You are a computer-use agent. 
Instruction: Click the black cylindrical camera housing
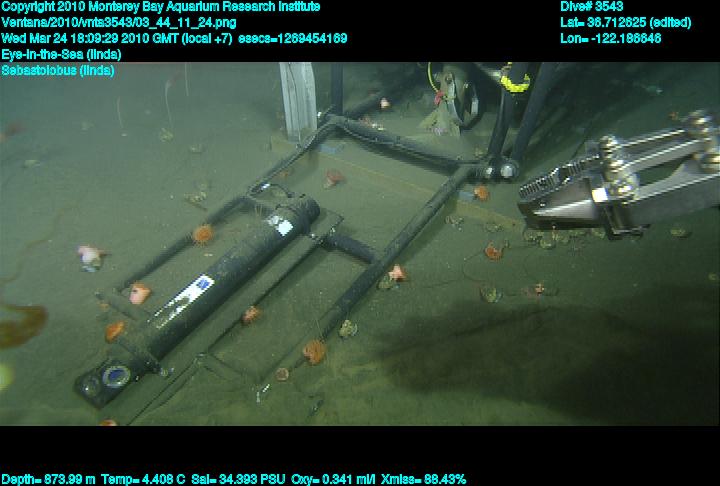tap(197, 301)
